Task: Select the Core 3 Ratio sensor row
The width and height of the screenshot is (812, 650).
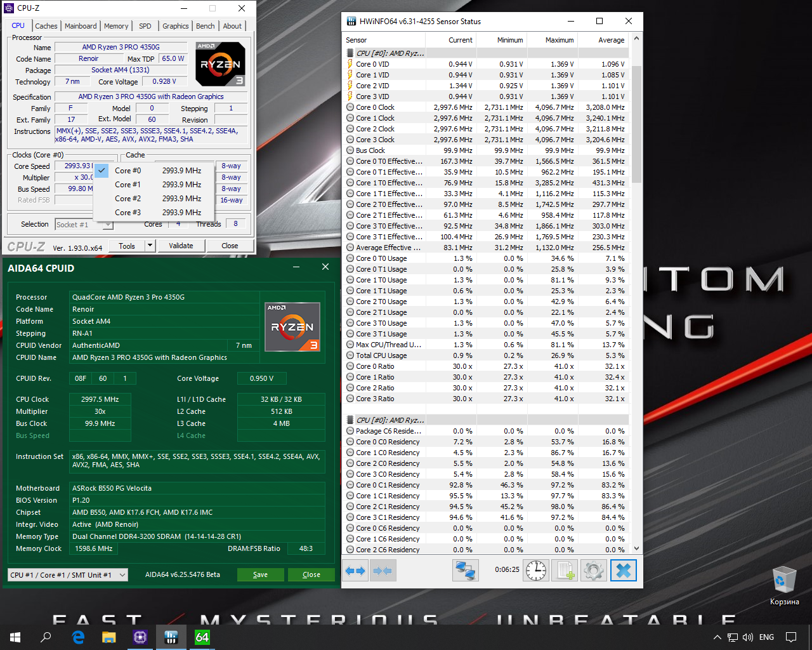Action: (x=486, y=399)
